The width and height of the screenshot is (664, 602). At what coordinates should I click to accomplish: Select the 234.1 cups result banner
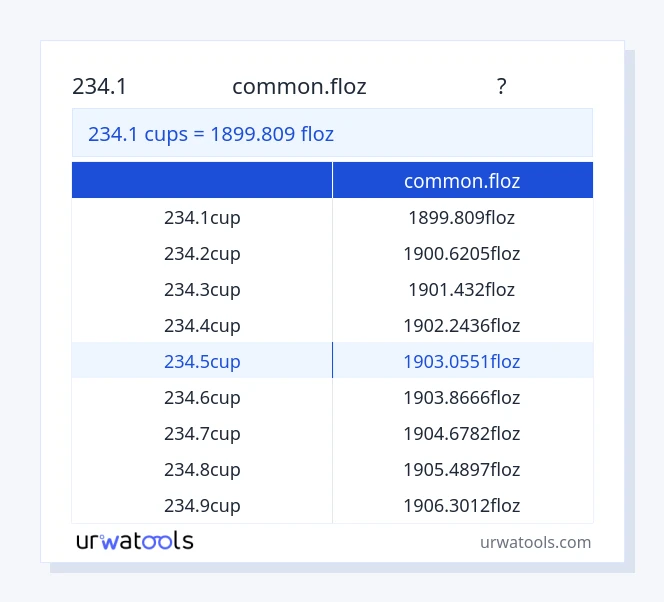[332, 133]
